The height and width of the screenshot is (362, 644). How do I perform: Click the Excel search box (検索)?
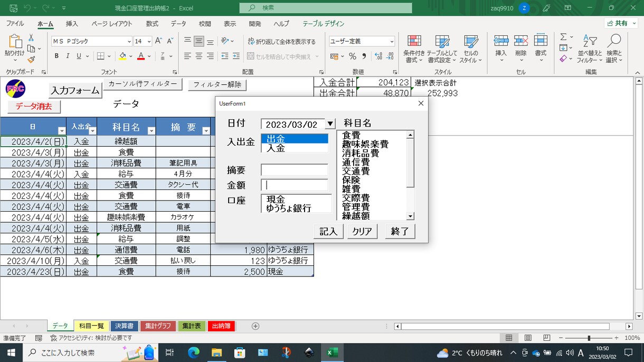point(326,8)
